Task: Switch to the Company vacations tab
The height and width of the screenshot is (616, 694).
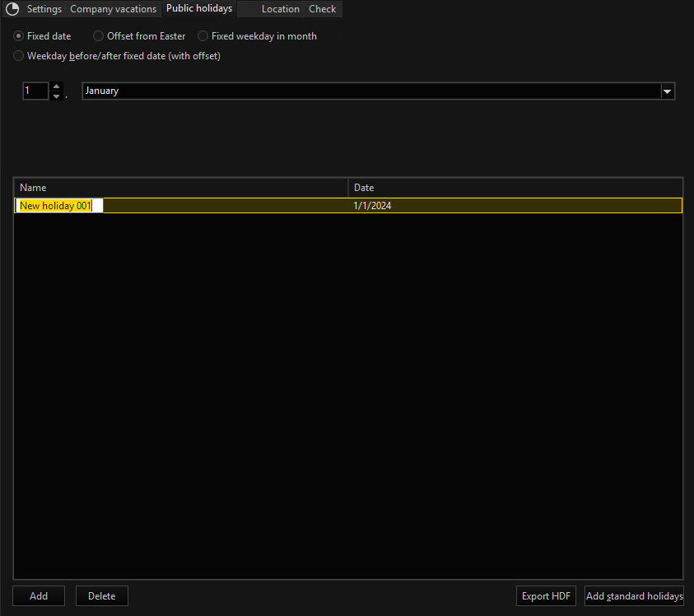Action: coord(114,9)
